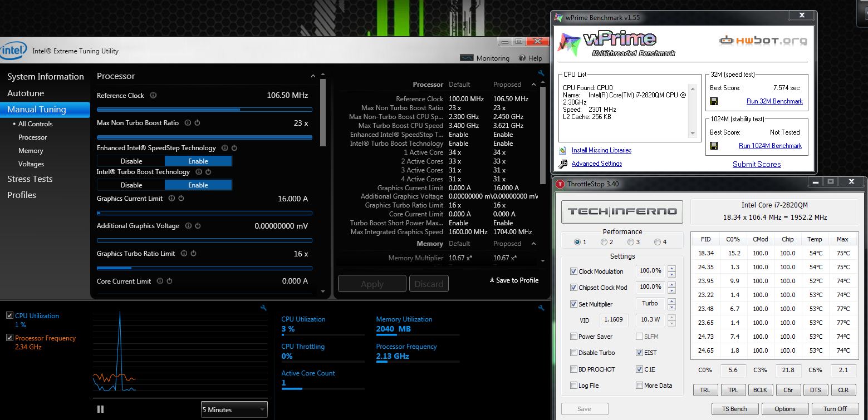Click reset icon beside Intel Turbo Boost Technology
The height and width of the screenshot is (420, 868).
208,172
